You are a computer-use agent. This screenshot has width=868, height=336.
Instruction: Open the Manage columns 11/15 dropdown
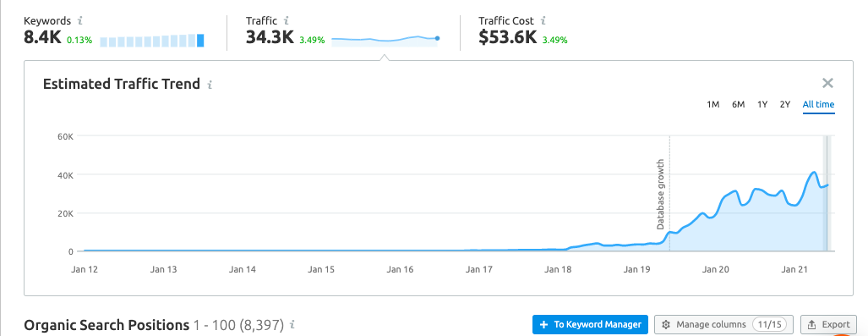tap(724, 324)
